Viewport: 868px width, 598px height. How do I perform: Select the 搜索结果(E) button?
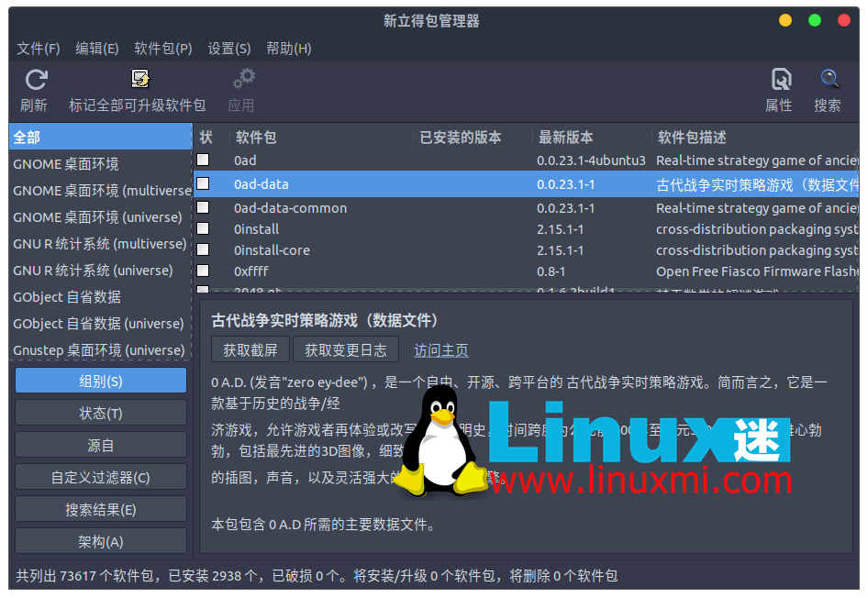101,509
